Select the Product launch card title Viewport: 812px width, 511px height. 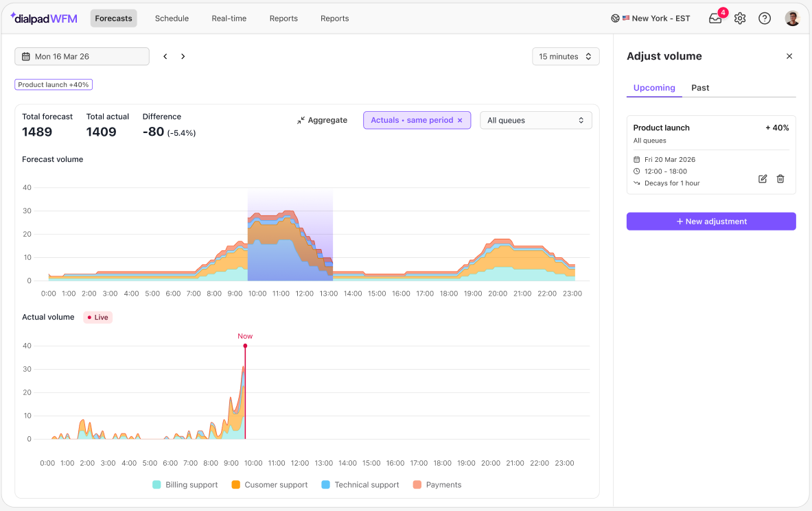(x=661, y=128)
